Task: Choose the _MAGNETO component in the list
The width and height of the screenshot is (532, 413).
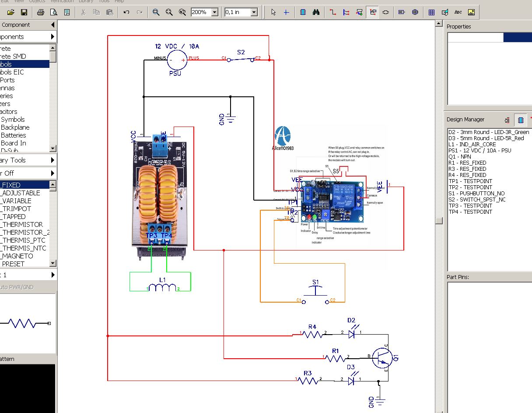Action: pos(24,256)
